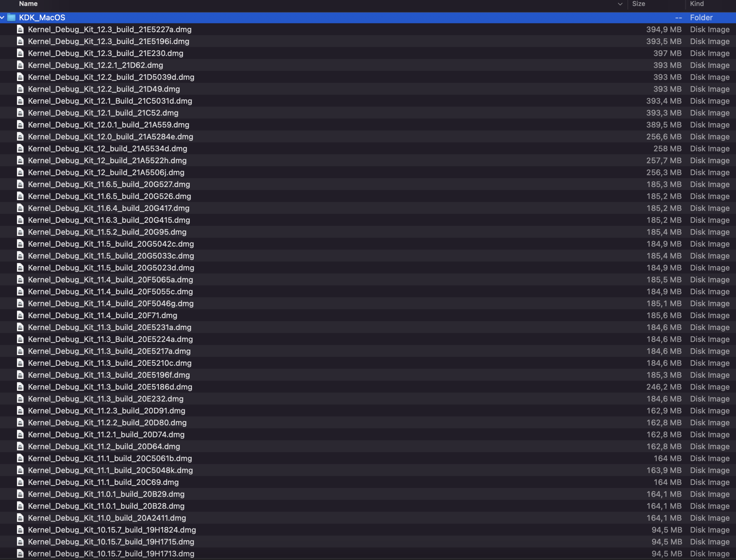
Task: Select file name Kernel_Debug_Kit_11.0.1_build_20B29.dmg
Action: pos(106,494)
